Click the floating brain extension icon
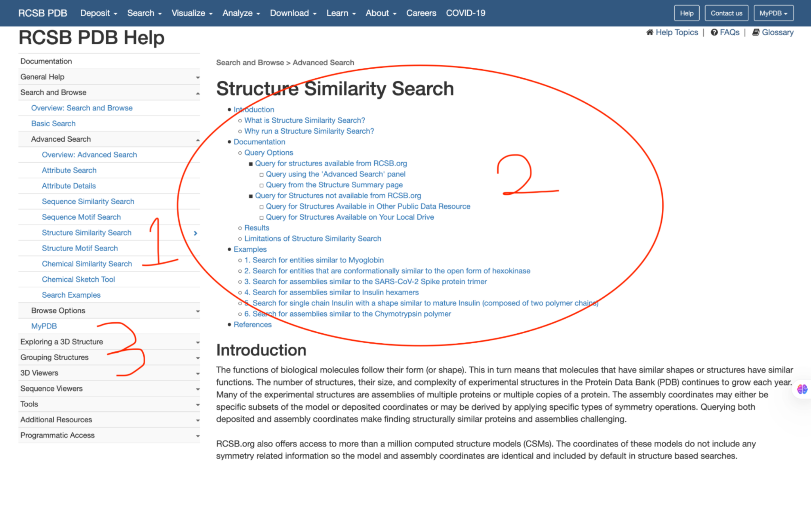Viewport: 811px width, 532px height. (802, 389)
